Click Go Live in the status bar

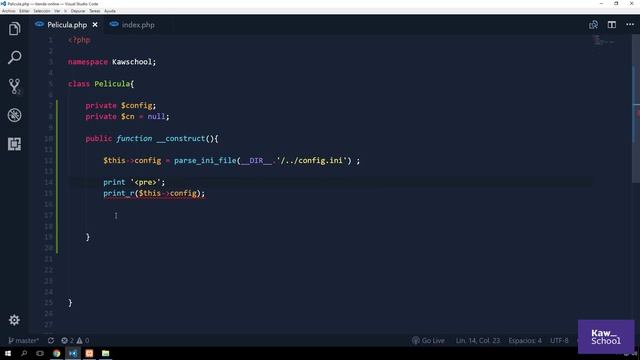coord(428,340)
